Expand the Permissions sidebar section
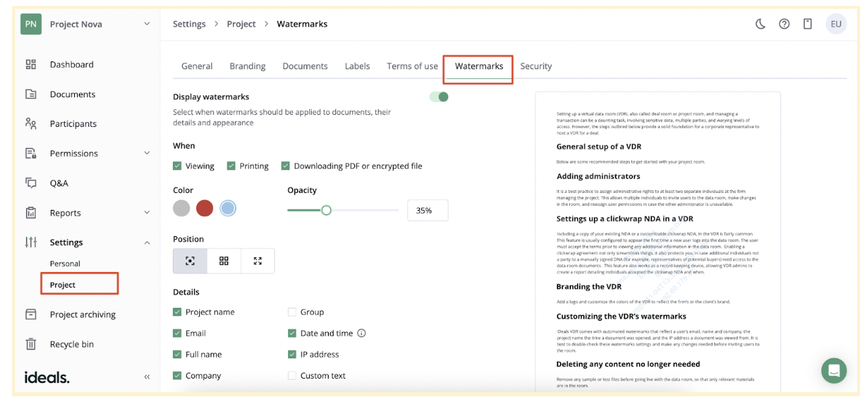Viewport: 868px width, 405px height. (x=146, y=153)
